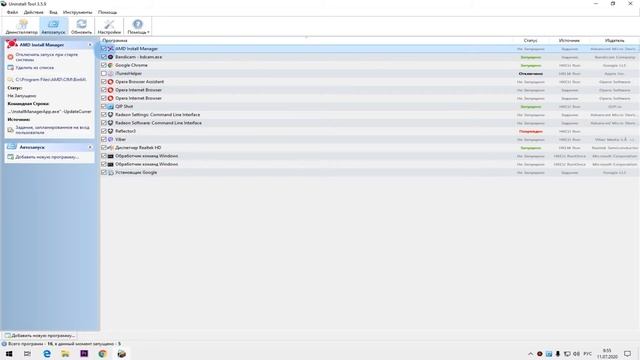Click the Reflector3 row icon
Screen dimensions: 640x360
[x=111, y=131]
